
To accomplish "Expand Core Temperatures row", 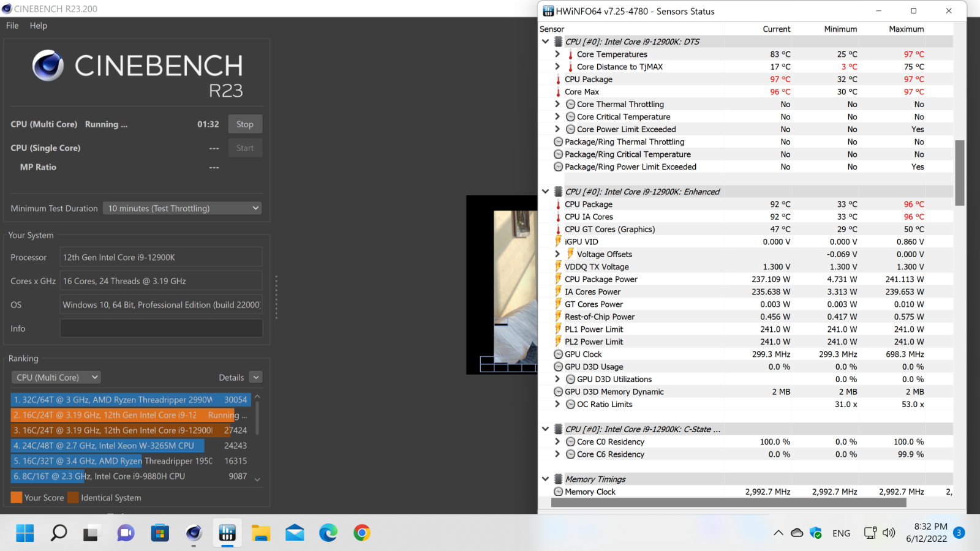I will [x=557, y=54].
